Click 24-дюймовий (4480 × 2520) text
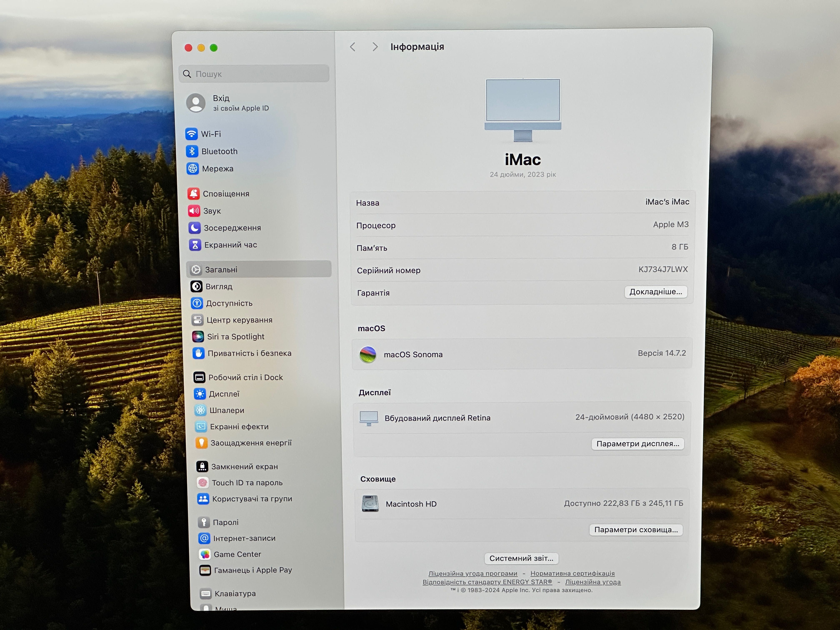The image size is (840, 630). (x=630, y=417)
